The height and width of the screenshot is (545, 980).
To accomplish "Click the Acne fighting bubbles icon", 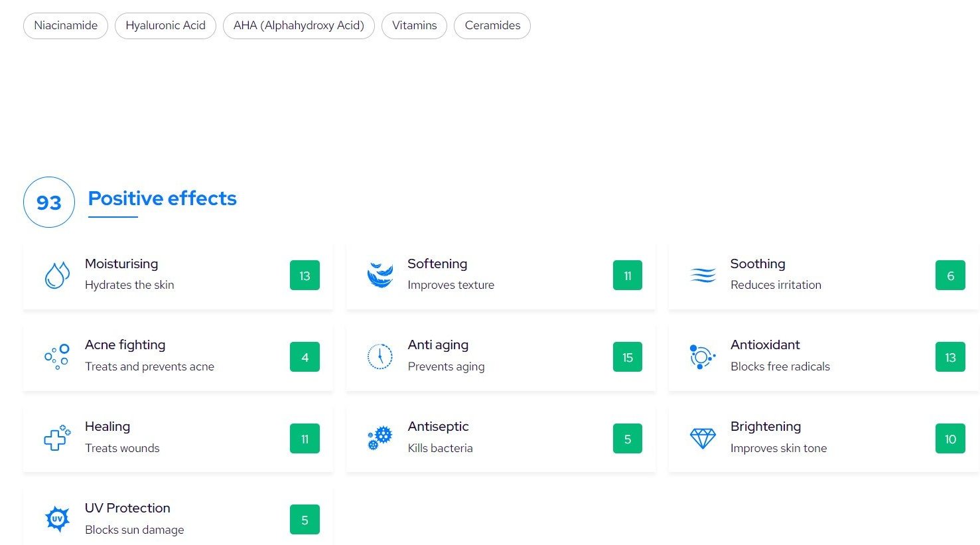I will coord(57,356).
